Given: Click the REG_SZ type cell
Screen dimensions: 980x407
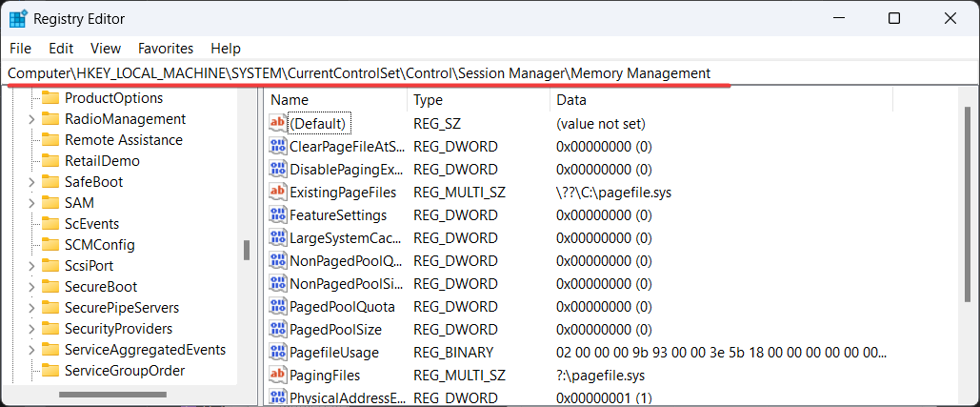Looking at the screenshot, I should (x=437, y=124).
